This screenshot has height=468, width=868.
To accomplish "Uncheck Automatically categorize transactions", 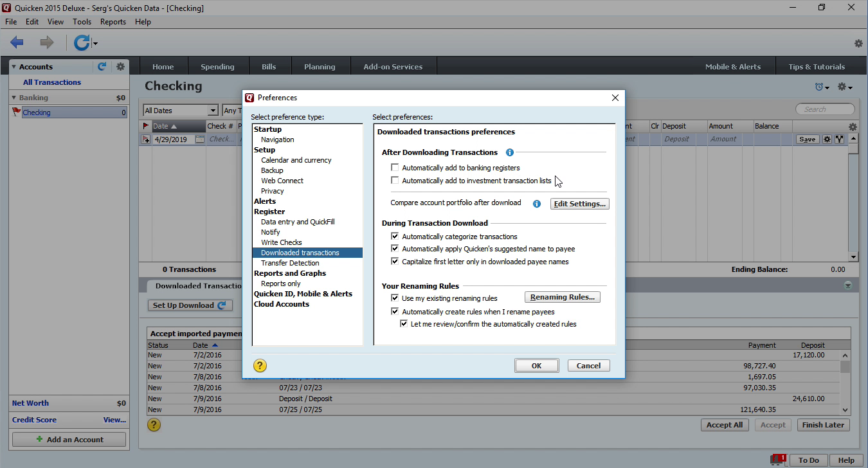I will click(x=395, y=237).
